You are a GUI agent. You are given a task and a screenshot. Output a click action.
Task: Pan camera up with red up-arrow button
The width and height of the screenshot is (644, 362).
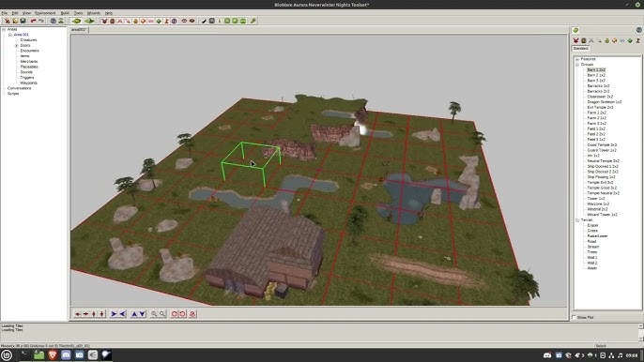click(x=94, y=314)
